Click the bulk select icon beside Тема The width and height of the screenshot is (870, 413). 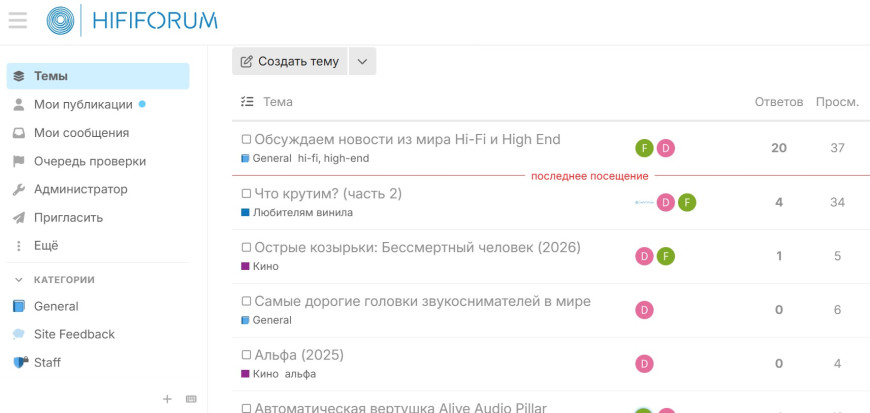[248, 102]
